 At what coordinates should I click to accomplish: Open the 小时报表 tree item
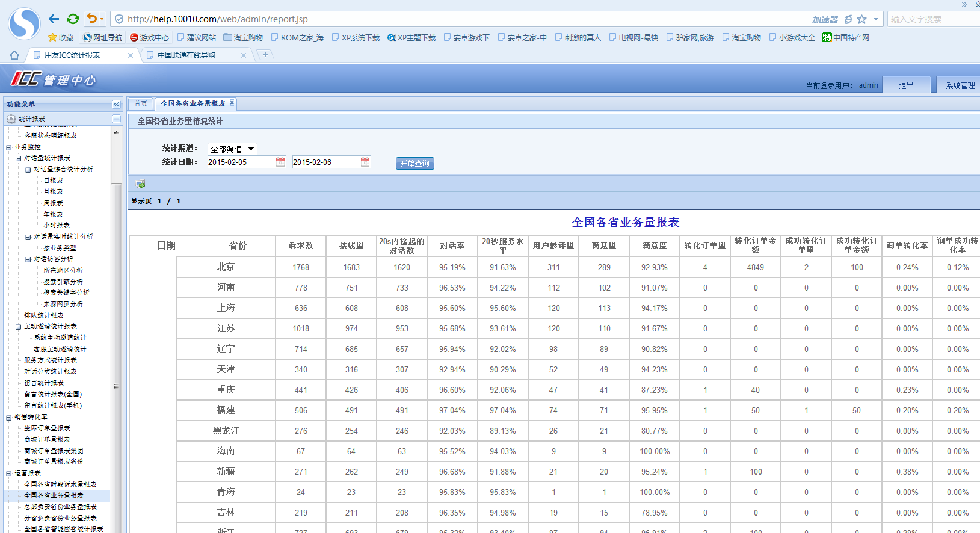(x=57, y=225)
